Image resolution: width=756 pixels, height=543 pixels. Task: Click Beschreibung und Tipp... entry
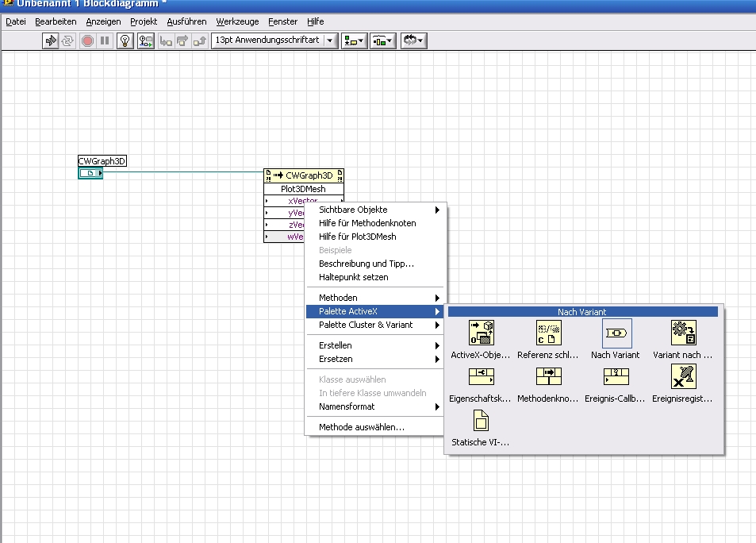(x=366, y=264)
